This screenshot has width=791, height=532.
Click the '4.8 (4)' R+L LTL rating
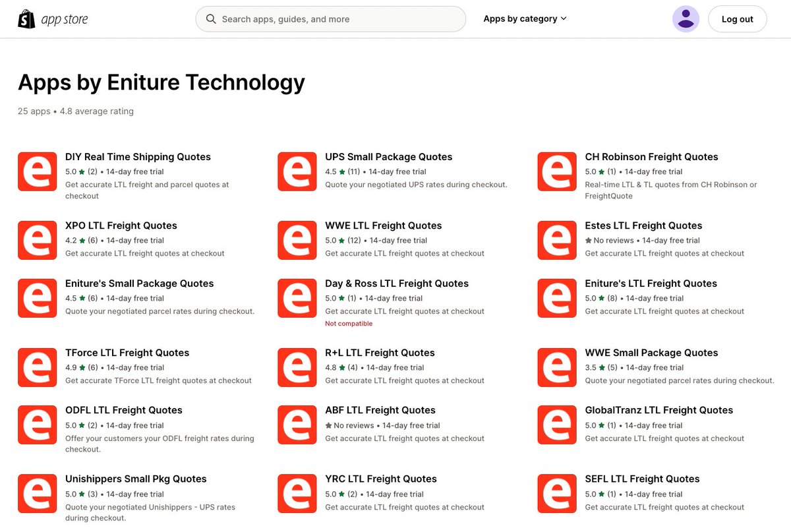341,367
